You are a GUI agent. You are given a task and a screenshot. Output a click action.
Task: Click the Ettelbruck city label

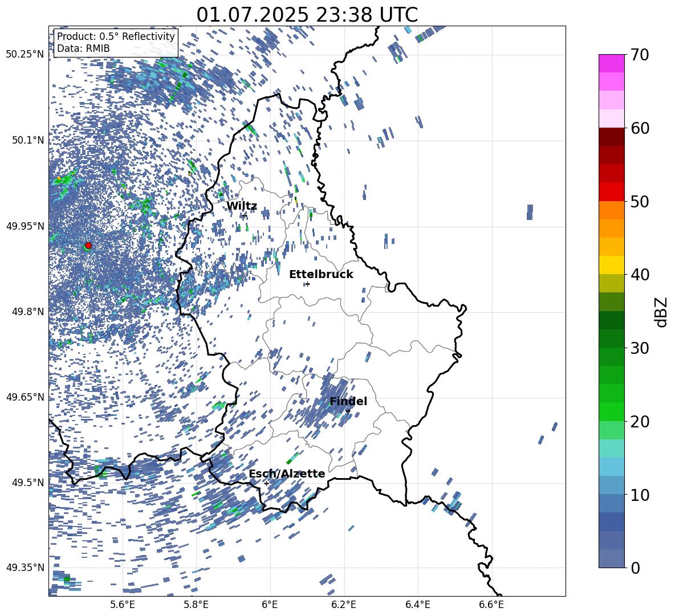click(321, 275)
